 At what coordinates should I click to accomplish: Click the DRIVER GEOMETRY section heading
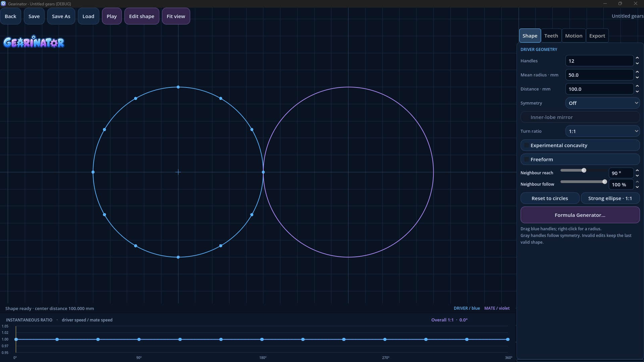pyautogui.click(x=539, y=49)
